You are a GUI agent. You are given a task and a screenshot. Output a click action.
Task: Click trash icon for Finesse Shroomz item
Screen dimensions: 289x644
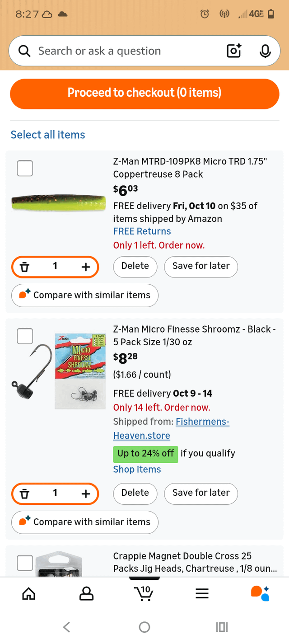pyautogui.click(x=25, y=493)
